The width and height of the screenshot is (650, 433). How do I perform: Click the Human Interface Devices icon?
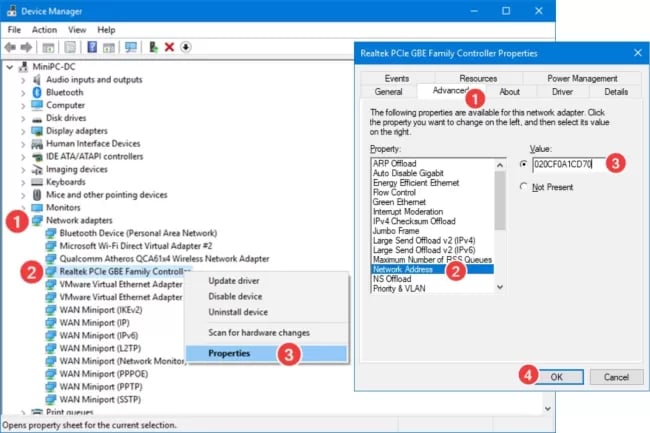(x=37, y=144)
